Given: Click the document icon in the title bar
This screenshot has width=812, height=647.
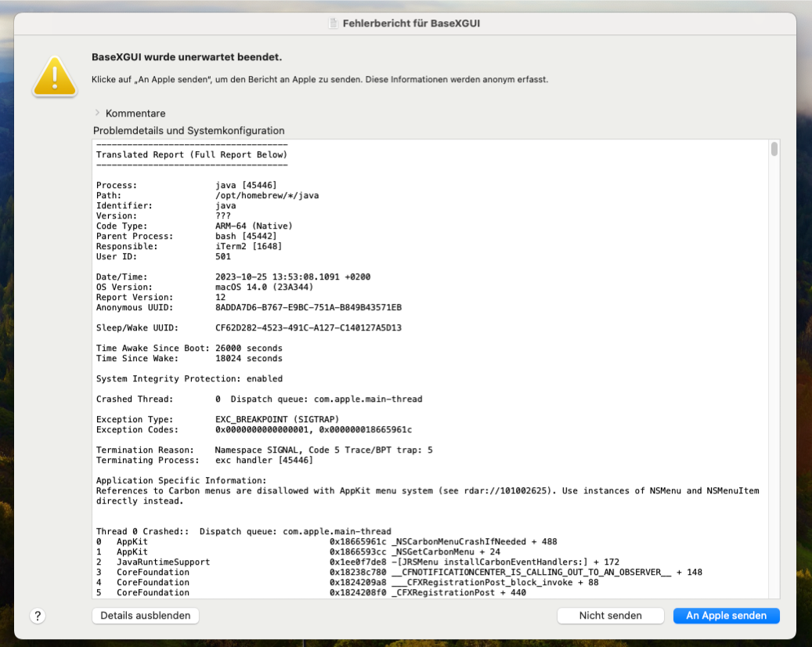Looking at the screenshot, I should point(334,23).
